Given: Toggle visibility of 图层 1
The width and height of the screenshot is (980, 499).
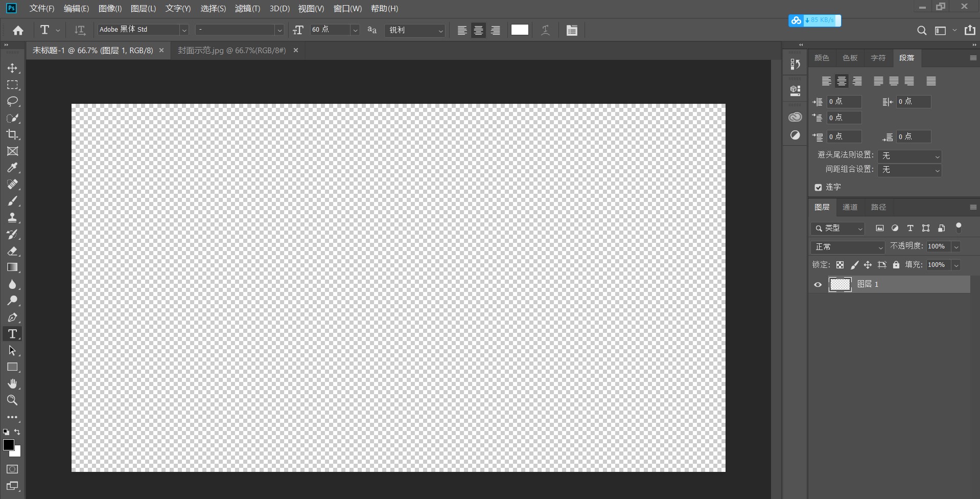Looking at the screenshot, I should [818, 285].
